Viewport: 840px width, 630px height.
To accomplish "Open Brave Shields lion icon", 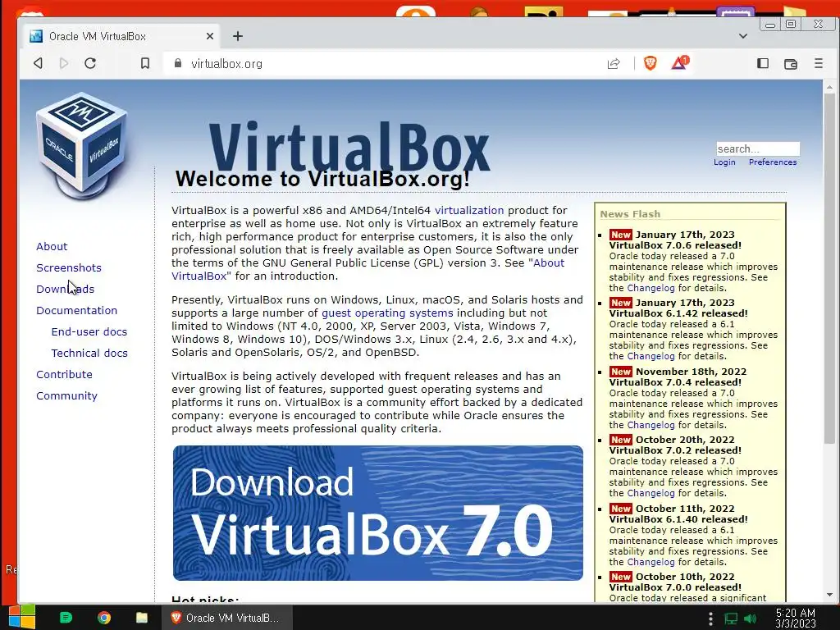I will point(651,63).
